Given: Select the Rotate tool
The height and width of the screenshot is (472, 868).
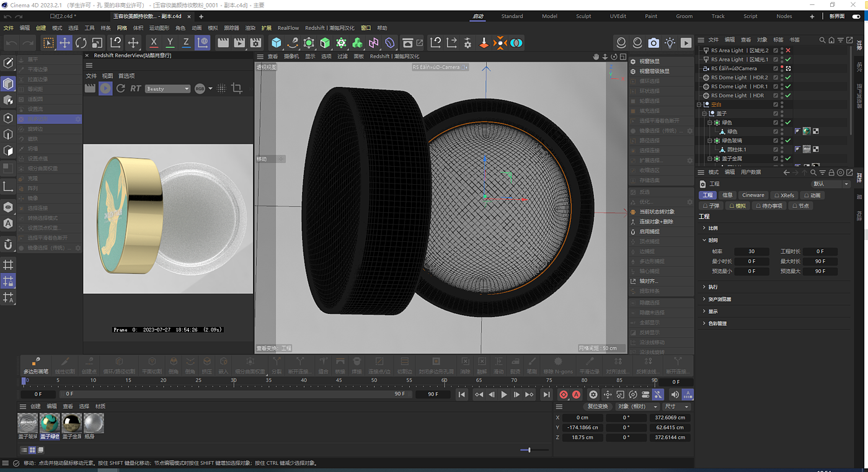Looking at the screenshot, I should 81,43.
